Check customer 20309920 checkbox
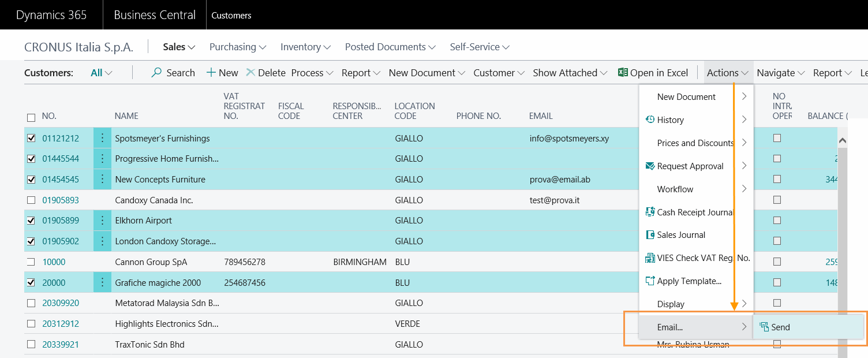Viewport: 868px width, 358px height. (31, 303)
